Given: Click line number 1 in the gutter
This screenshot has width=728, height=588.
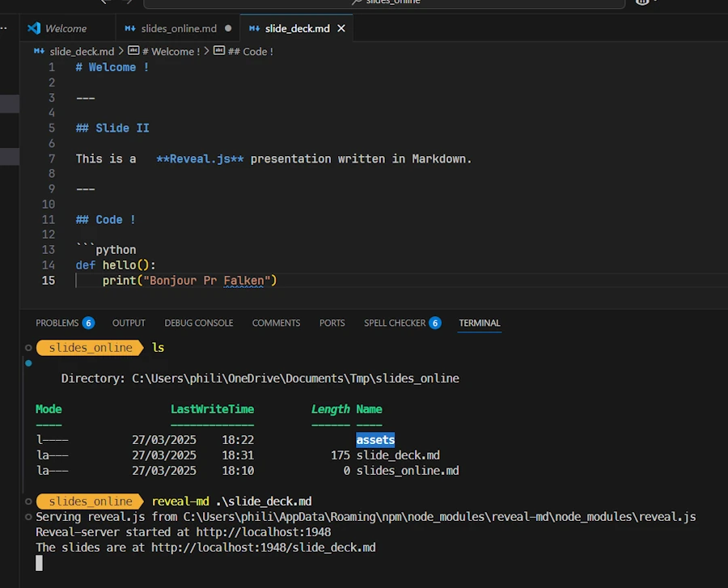Looking at the screenshot, I should pos(52,68).
